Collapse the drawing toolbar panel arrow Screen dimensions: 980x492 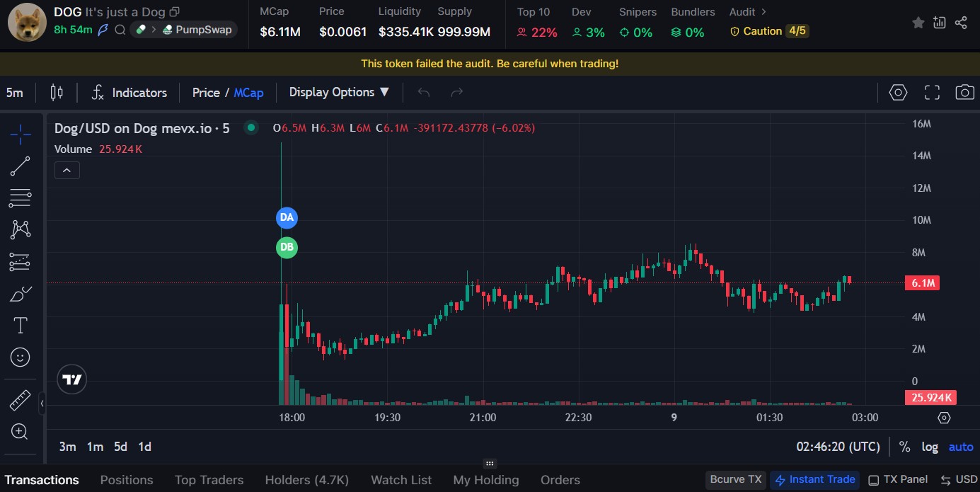point(42,404)
